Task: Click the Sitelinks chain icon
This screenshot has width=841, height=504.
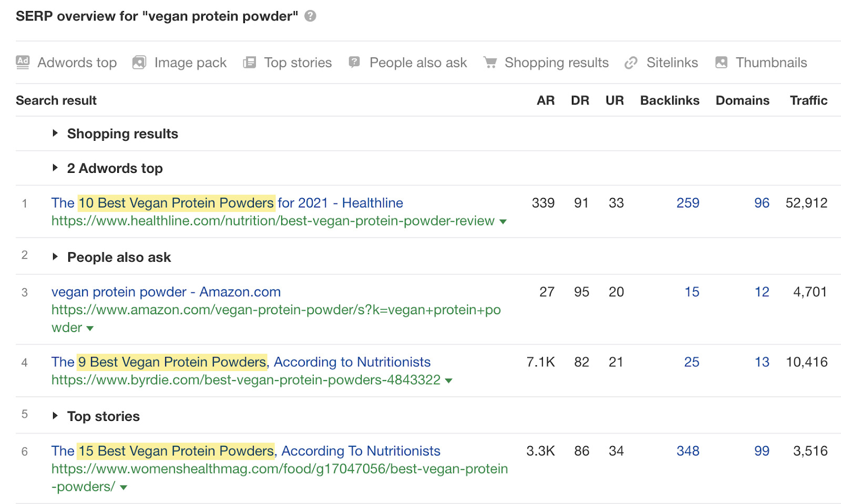Action: [x=631, y=63]
